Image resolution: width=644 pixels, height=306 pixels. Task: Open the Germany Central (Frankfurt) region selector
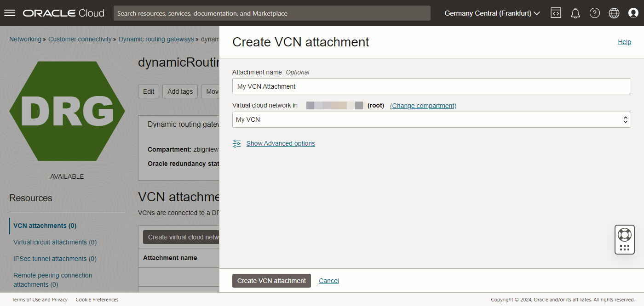point(492,13)
